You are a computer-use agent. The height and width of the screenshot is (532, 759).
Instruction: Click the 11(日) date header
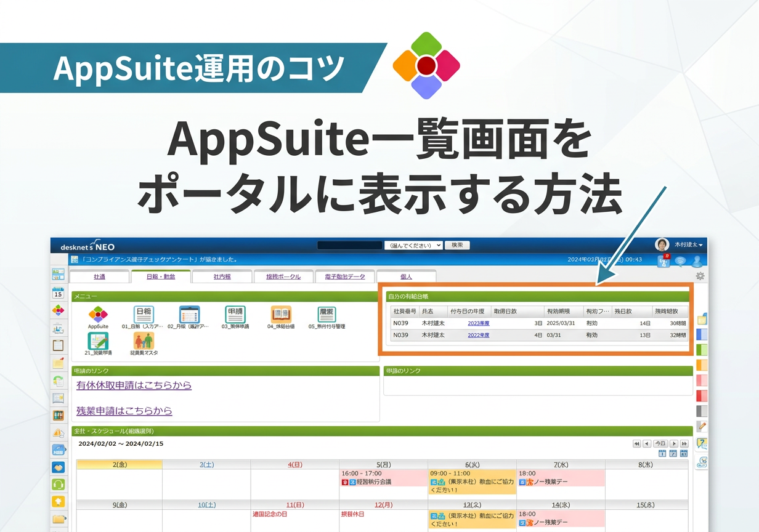point(295,505)
